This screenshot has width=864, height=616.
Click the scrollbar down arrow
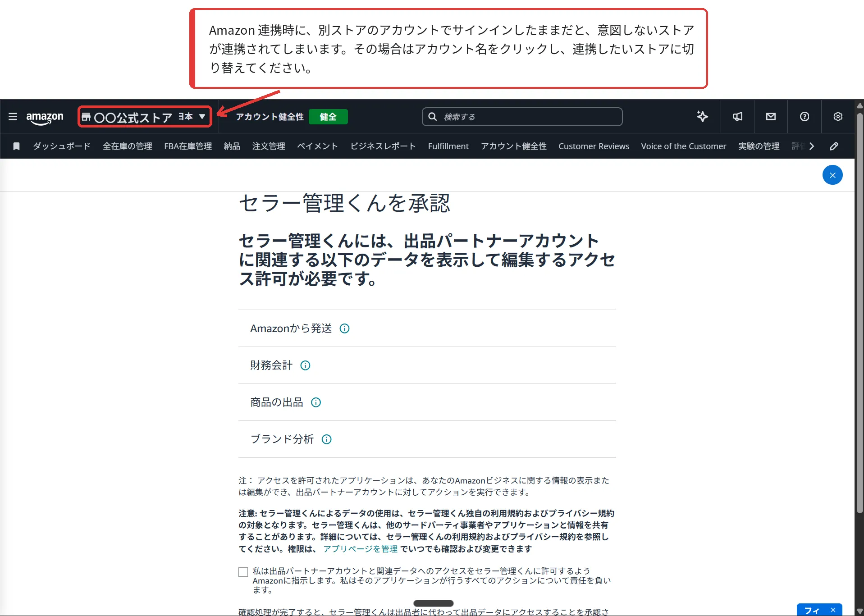(x=859, y=611)
